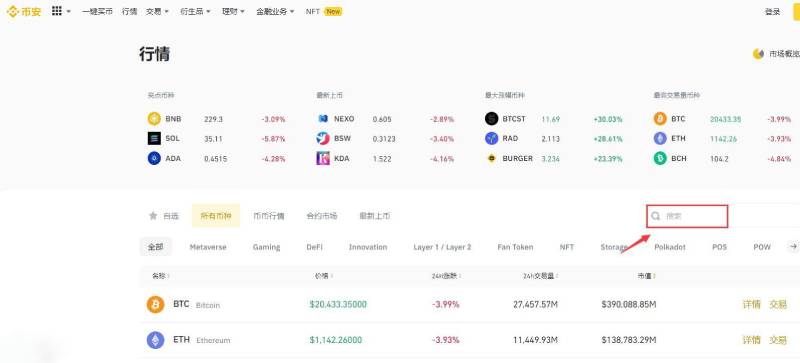Click the BTC icon in top-volume list
Screen dimensions: 800x363
click(660, 119)
